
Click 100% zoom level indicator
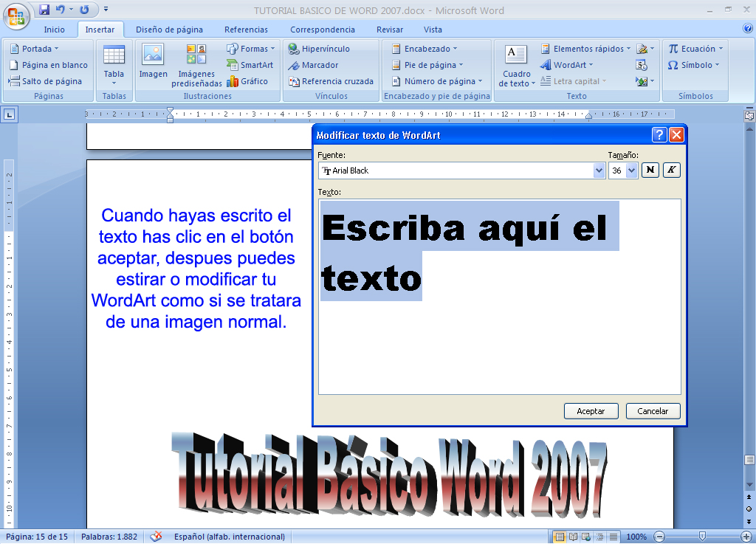636,537
